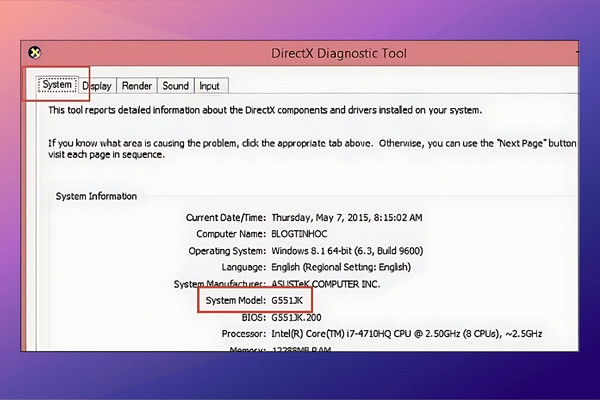Click the System Model value G551JK
The width and height of the screenshot is (600, 400).
pyautogui.click(x=287, y=300)
